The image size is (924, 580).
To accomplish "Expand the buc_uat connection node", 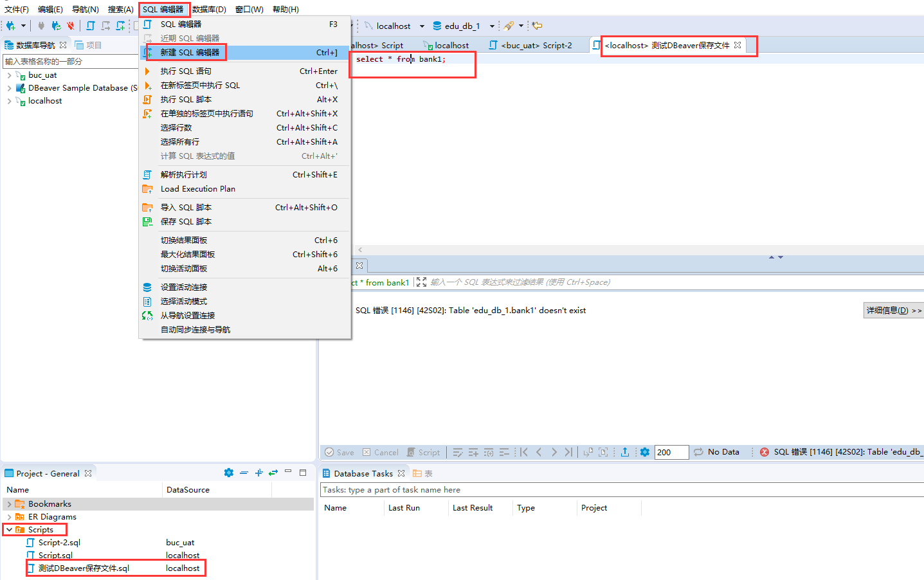I will pyautogui.click(x=9, y=75).
